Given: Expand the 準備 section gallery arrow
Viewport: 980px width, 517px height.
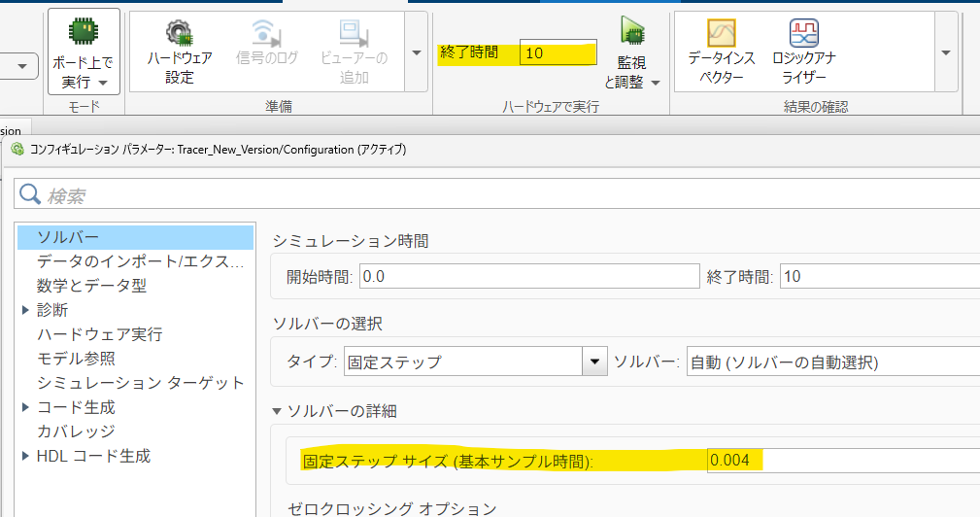Looking at the screenshot, I should coord(417,52).
